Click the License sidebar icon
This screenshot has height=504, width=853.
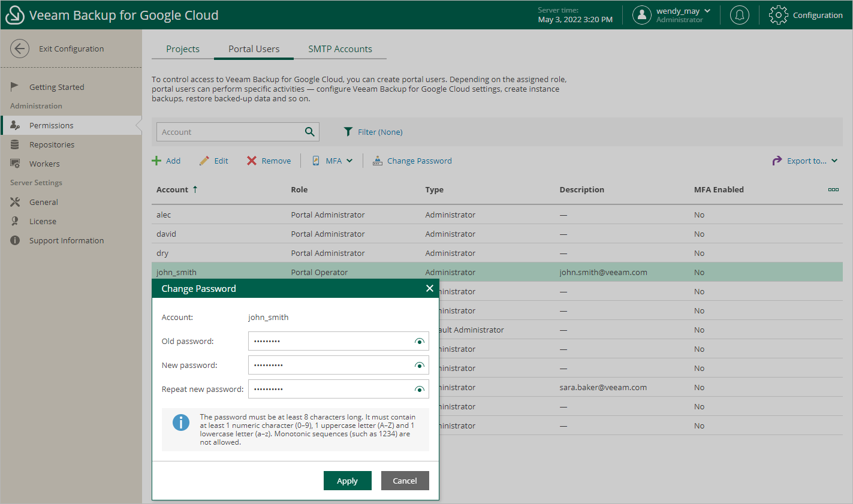(15, 221)
